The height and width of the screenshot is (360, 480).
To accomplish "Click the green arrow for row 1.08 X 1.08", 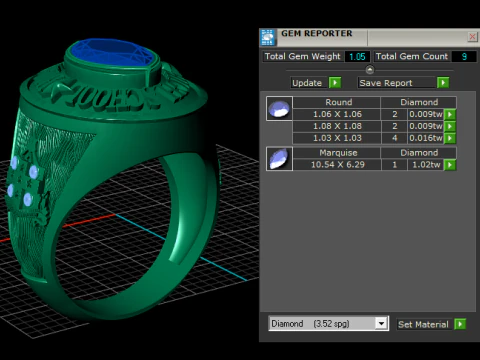I will pos(450,126).
